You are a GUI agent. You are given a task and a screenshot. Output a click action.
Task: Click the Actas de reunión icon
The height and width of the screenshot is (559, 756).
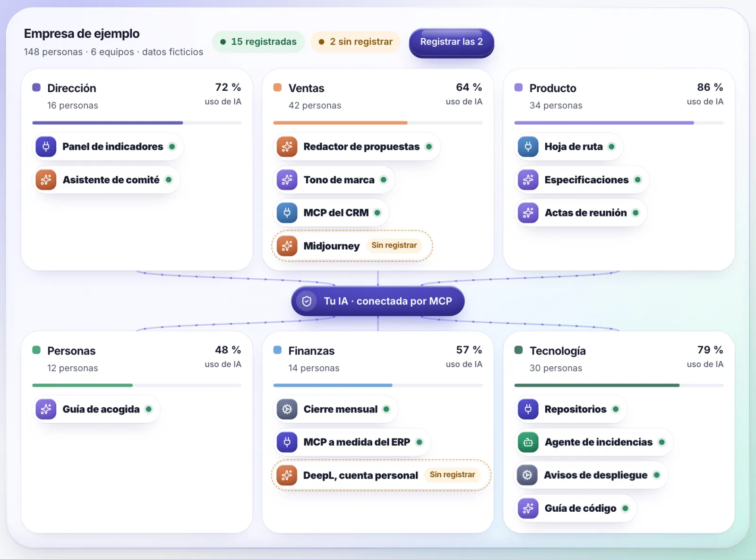point(528,213)
